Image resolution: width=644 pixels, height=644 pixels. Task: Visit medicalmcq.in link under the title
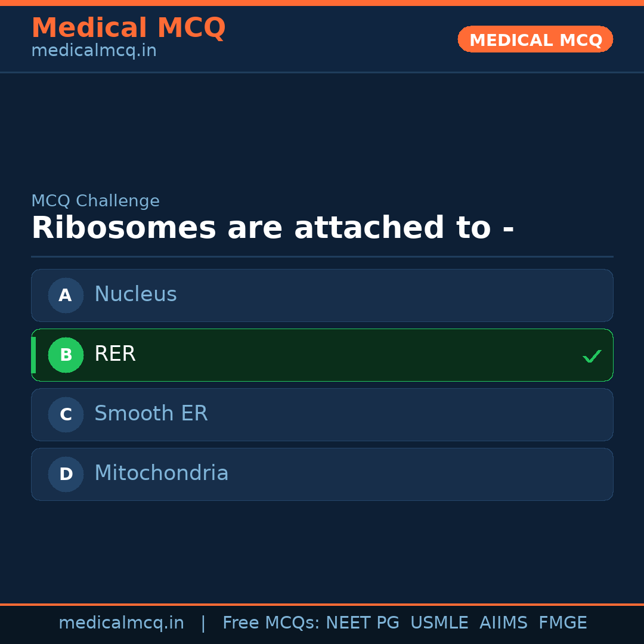pyautogui.click(x=94, y=51)
